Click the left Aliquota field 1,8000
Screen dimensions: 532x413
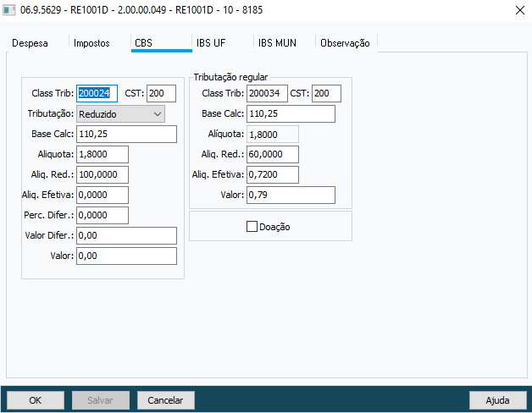click(x=103, y=154)
